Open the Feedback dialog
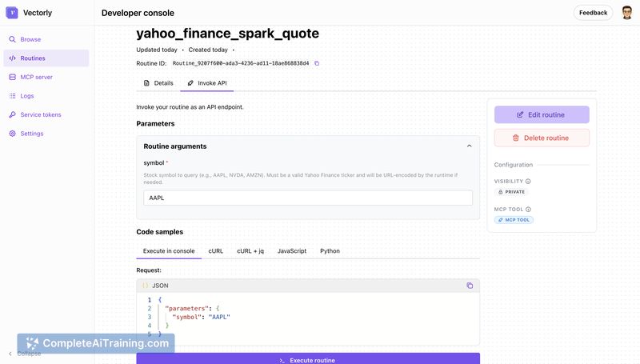The image size is (640, 364). [593, 13]
